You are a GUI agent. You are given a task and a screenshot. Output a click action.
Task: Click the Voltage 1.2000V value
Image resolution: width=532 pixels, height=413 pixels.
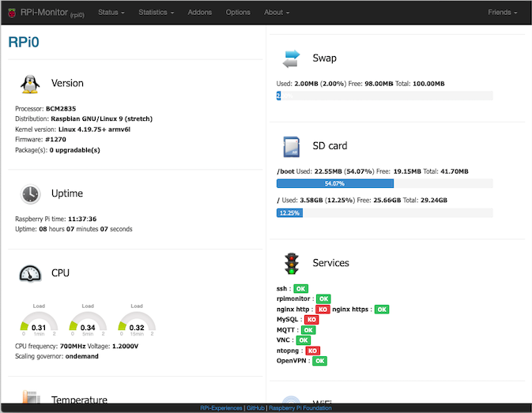pyautogui.click(x=125, y=346)
